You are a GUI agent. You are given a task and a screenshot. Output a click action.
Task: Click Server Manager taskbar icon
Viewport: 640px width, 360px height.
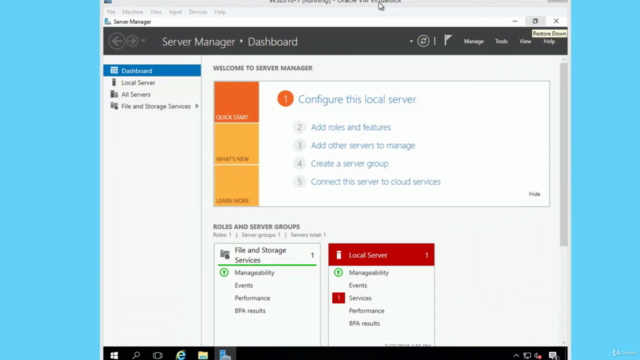pyautogui.click(x=225, y=355)
